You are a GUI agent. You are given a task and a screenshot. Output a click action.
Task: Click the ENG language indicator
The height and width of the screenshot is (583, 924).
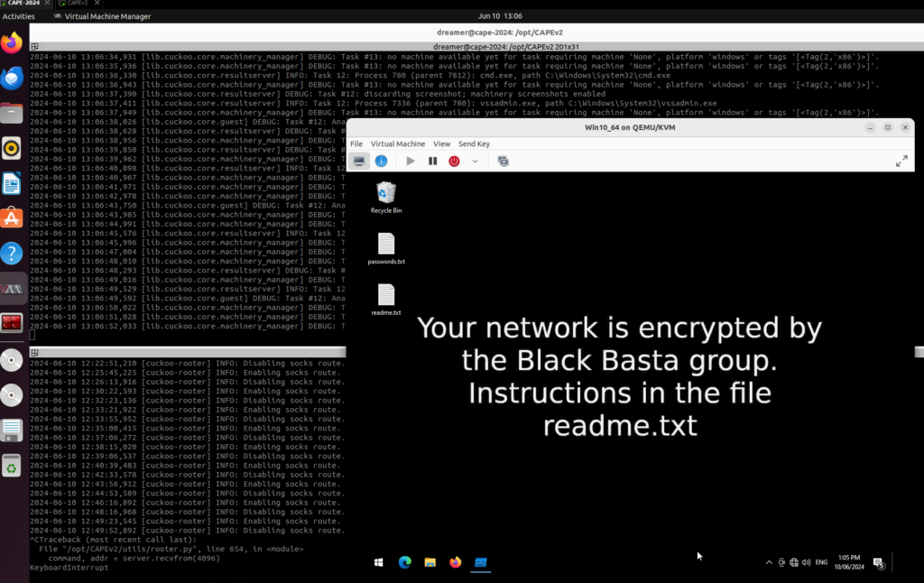click(x=821, y=562)
